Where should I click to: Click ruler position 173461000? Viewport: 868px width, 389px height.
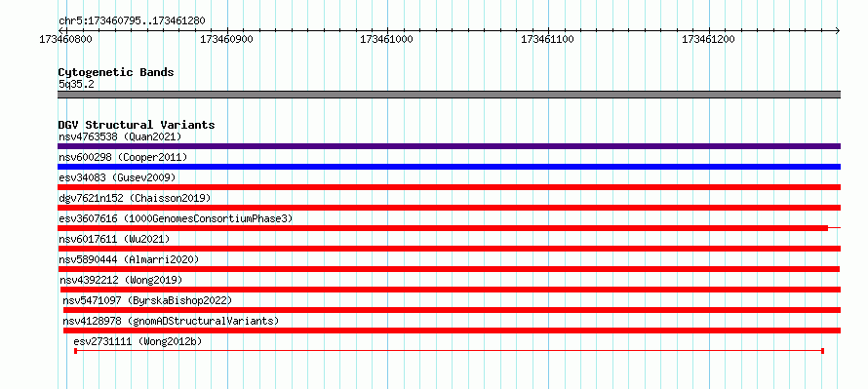coord(387,39)
